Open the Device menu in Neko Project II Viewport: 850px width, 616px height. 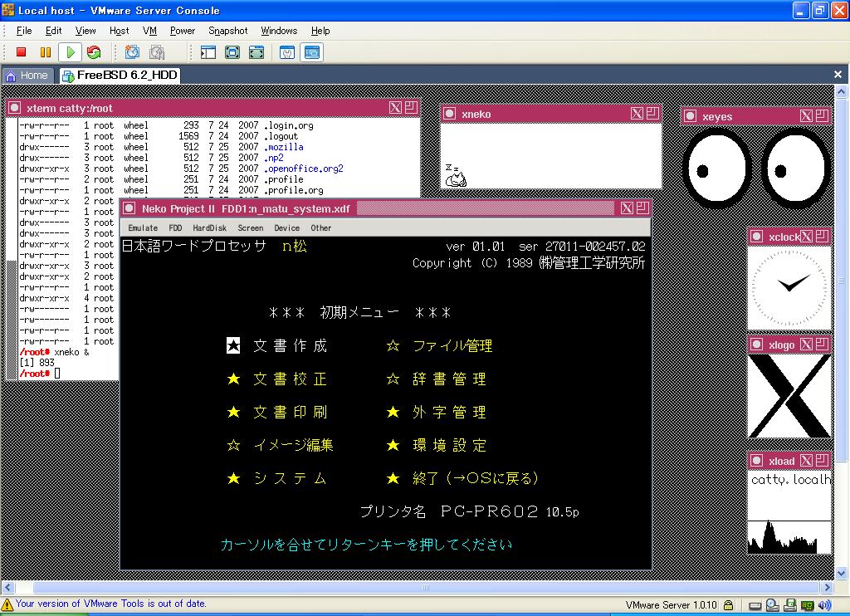pos(286,228)
